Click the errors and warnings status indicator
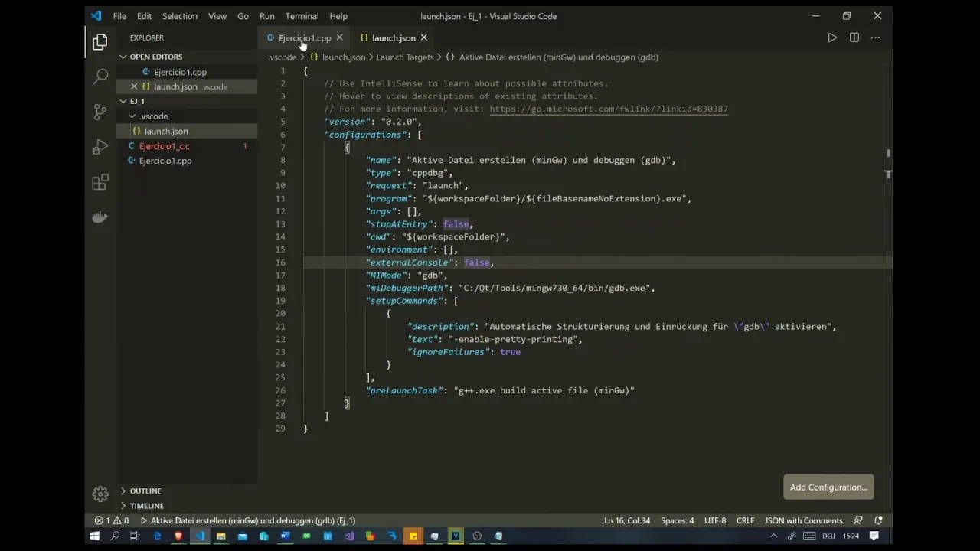The width and height of the screenshot is (980, 551). coord(112,520)
